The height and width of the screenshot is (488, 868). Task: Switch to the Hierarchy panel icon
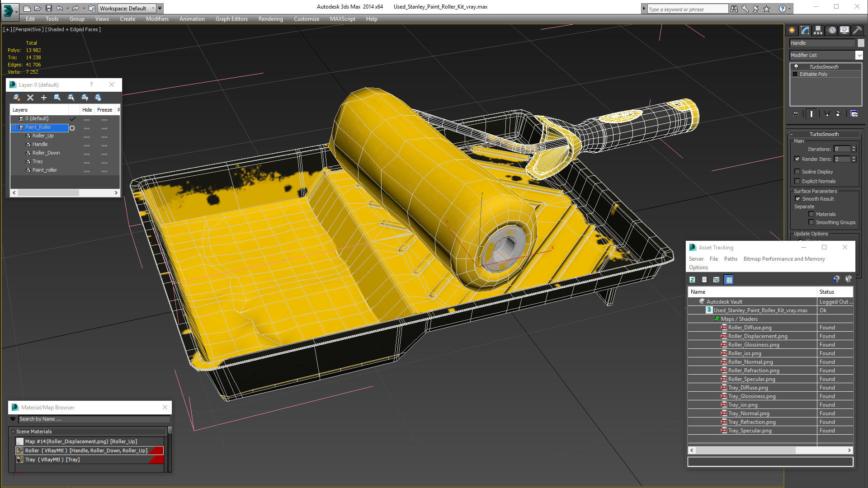[818, 30]
